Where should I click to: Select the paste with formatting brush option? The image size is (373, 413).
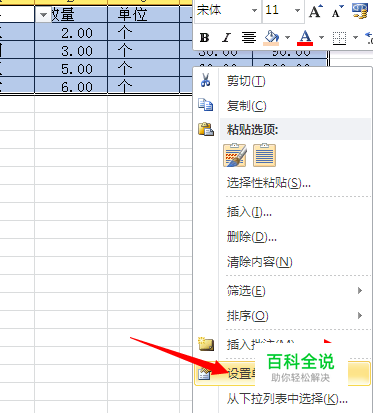point(235,155)
